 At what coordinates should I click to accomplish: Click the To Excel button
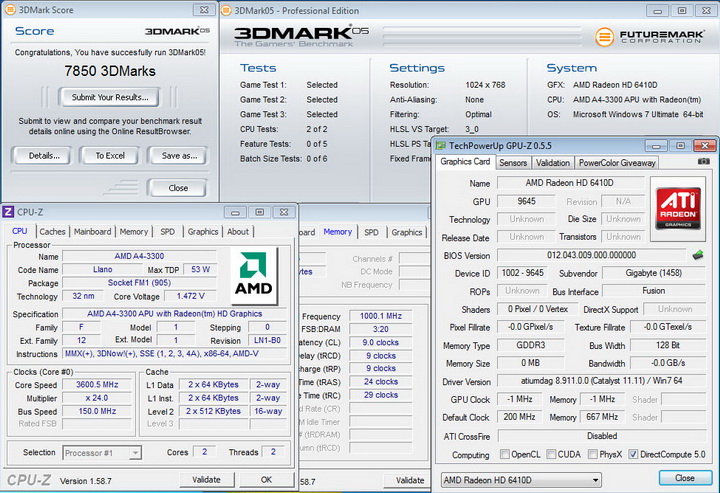(110, 156)
